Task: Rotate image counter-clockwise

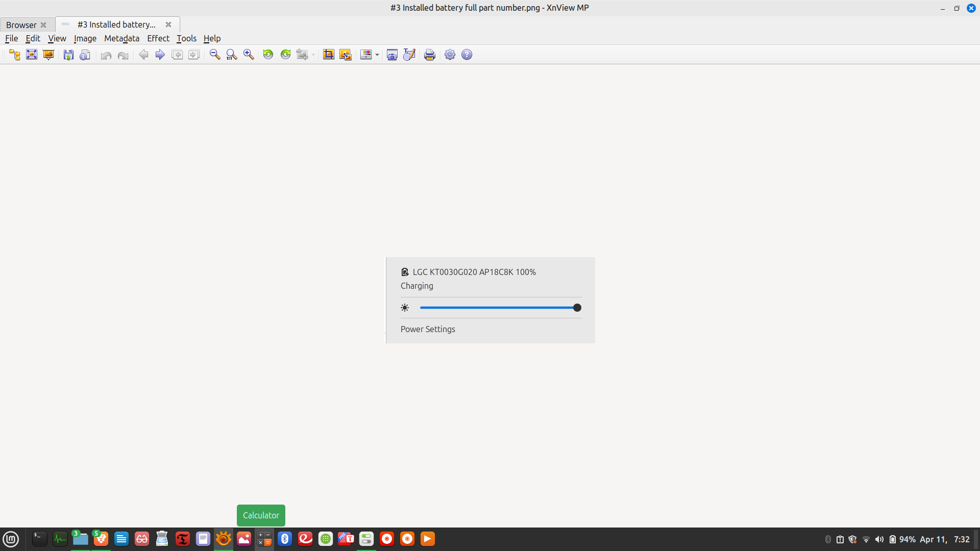Action: [x=268, y=55]
